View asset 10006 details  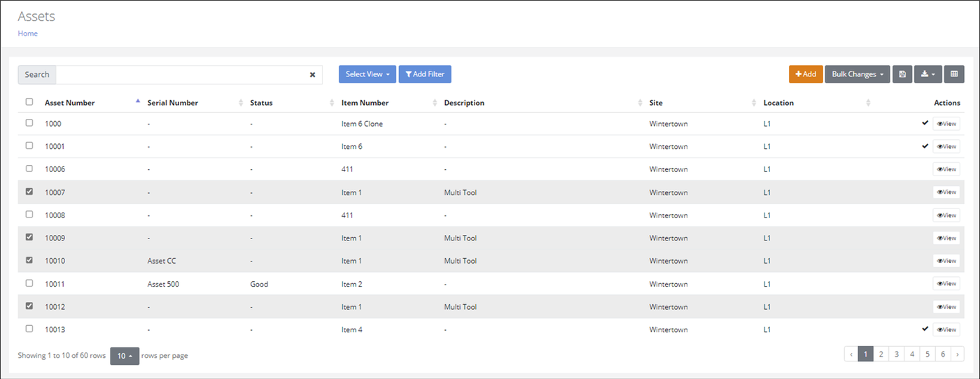click(x=946, y=169)
